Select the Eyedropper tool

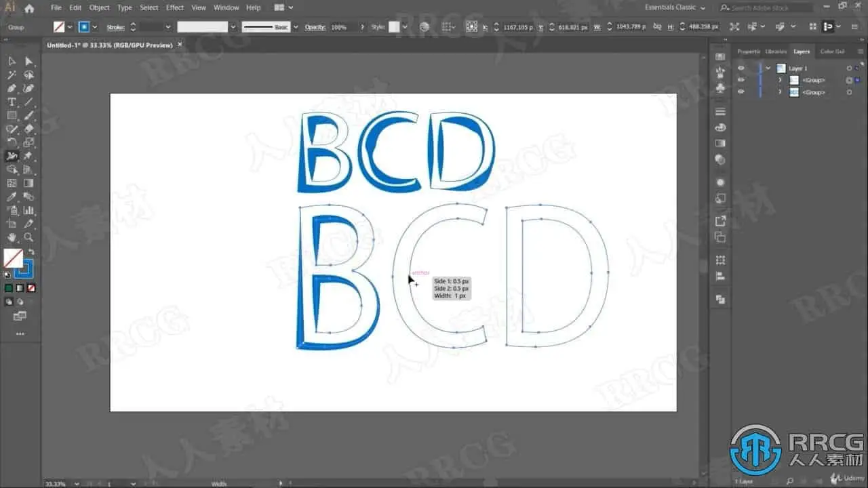pos(12,197)
